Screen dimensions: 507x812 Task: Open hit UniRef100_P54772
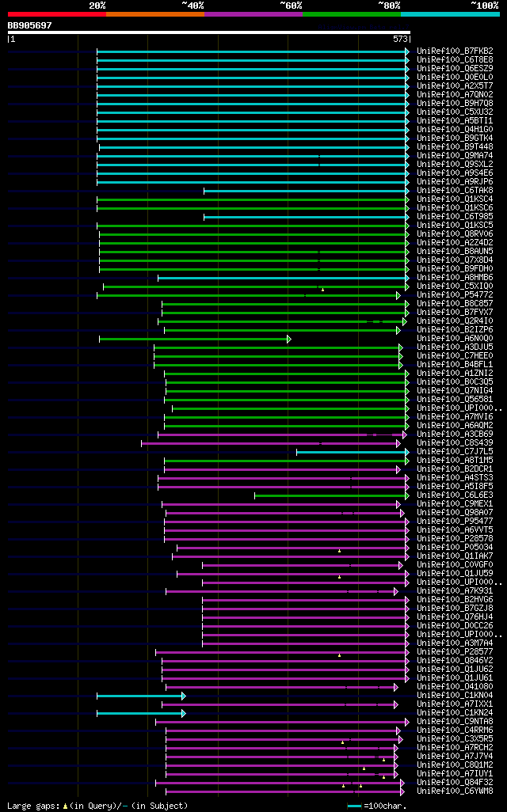click(456, 295)
